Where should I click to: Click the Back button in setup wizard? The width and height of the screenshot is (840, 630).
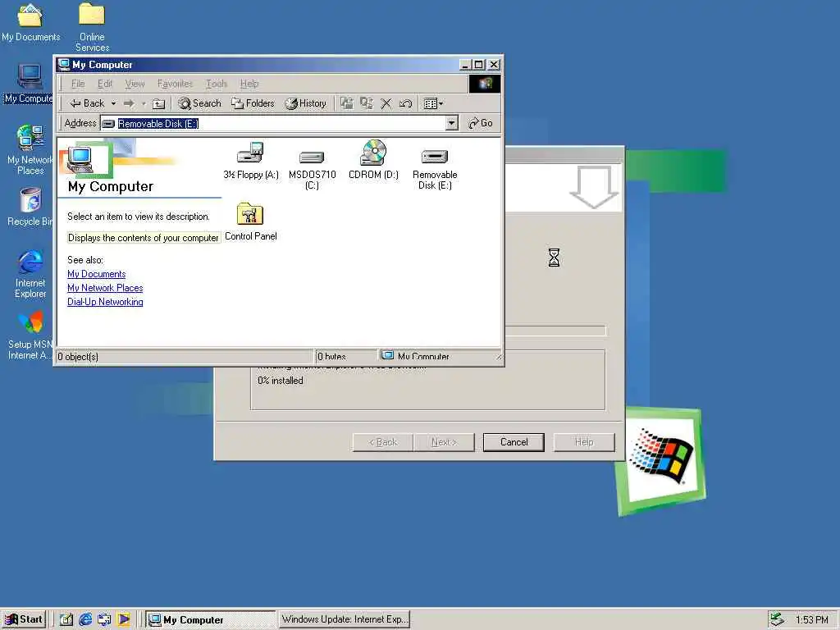pos(382,442)
